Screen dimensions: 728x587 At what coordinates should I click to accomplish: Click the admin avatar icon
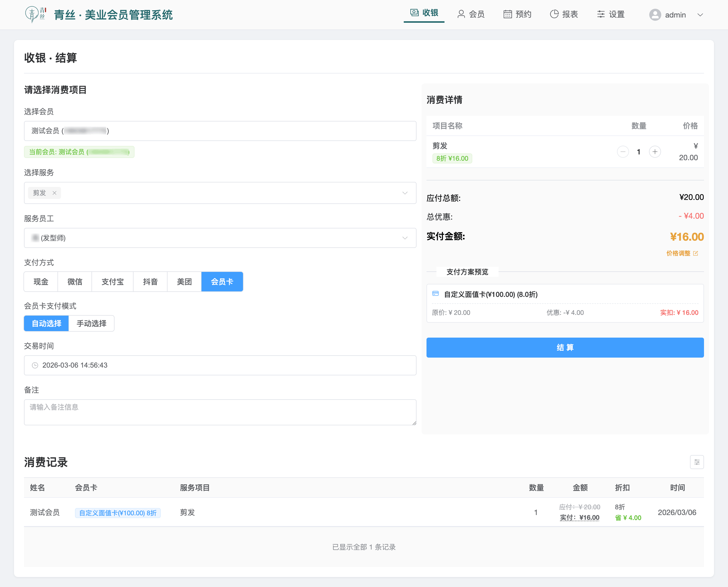[655, 15]
